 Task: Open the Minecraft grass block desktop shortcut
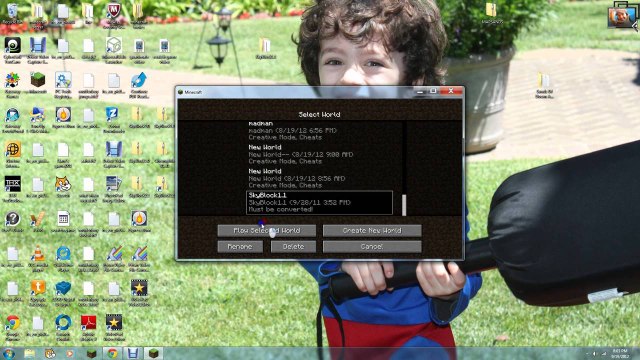point(38,81)
